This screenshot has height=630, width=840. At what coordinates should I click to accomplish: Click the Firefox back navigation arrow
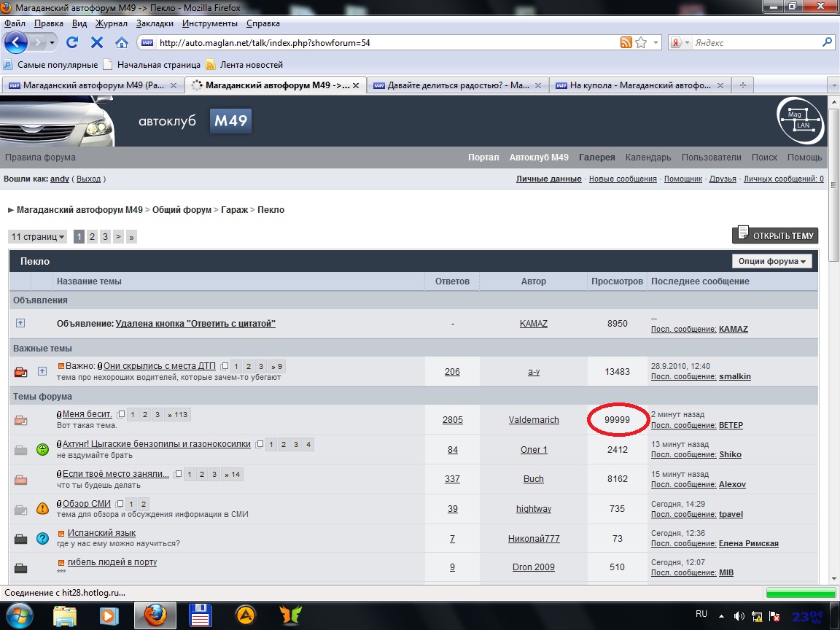pyautogui.click(x=16, y=42)
